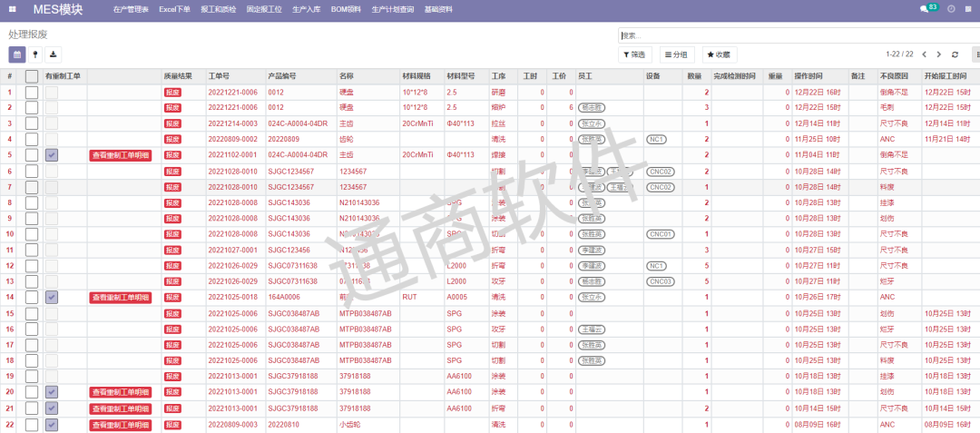Screen dimensions: 980x433
Task: Click the download export icon button
Action: (54, 54)
